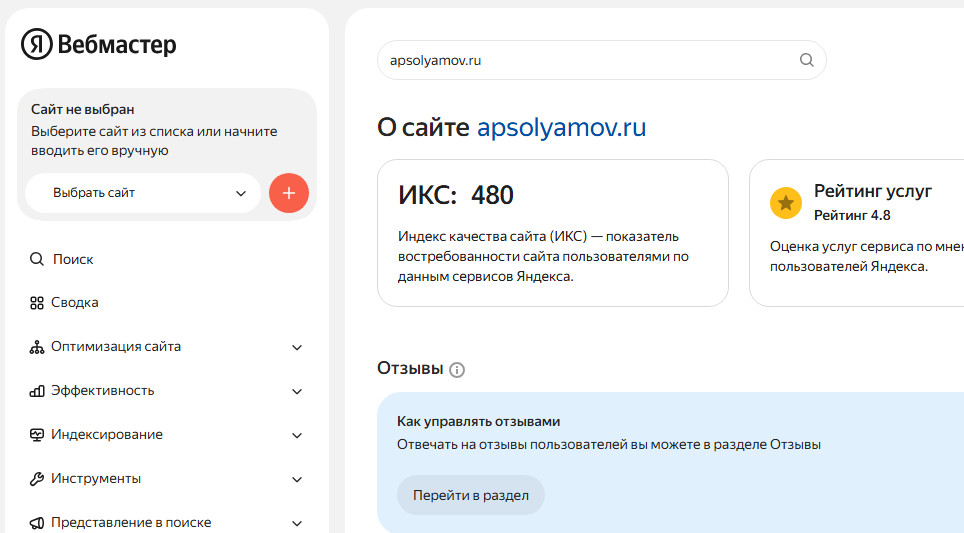Expand Оптимизация сайта chevron
The width and height of the screenshot is (964, 533).
[297, 347]
